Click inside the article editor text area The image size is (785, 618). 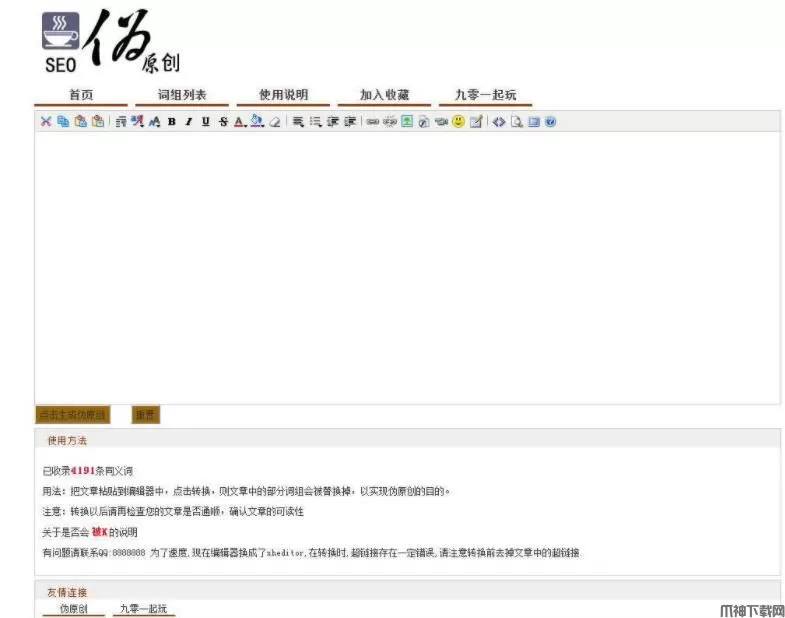pos(407,268)
